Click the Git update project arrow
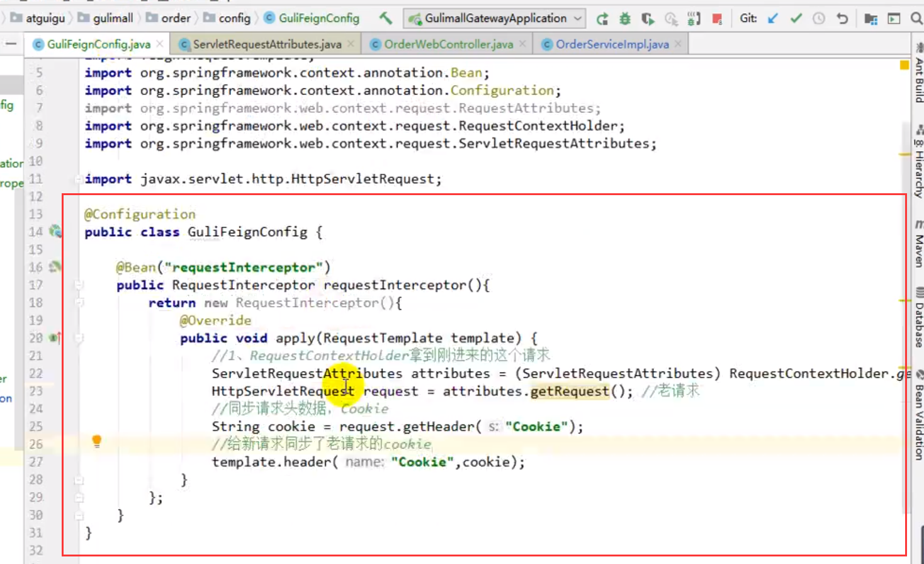This screenshot has height=564, width=924. coord(773,19)
